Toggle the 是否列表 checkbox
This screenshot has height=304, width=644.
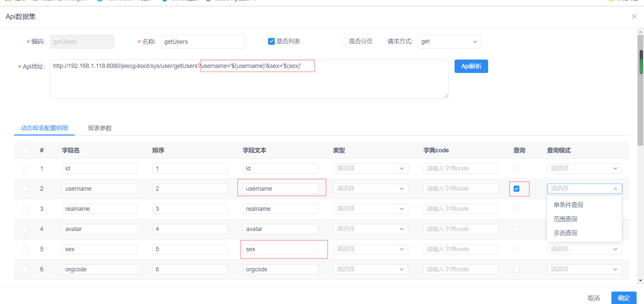pos(271,41)
